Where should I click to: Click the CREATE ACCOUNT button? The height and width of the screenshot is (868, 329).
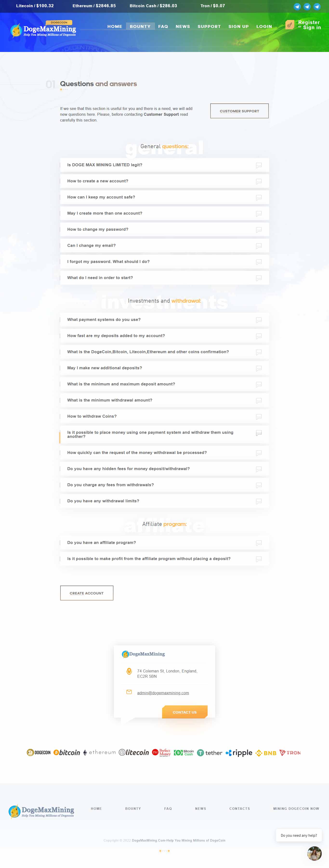tap(87, 593)
